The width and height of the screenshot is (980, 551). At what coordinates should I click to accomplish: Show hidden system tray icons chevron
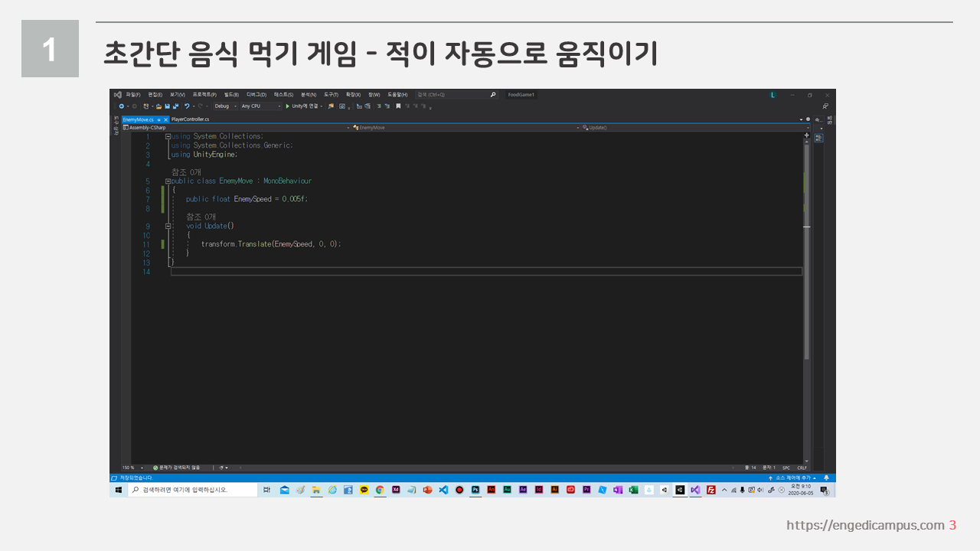coord(724,489)
